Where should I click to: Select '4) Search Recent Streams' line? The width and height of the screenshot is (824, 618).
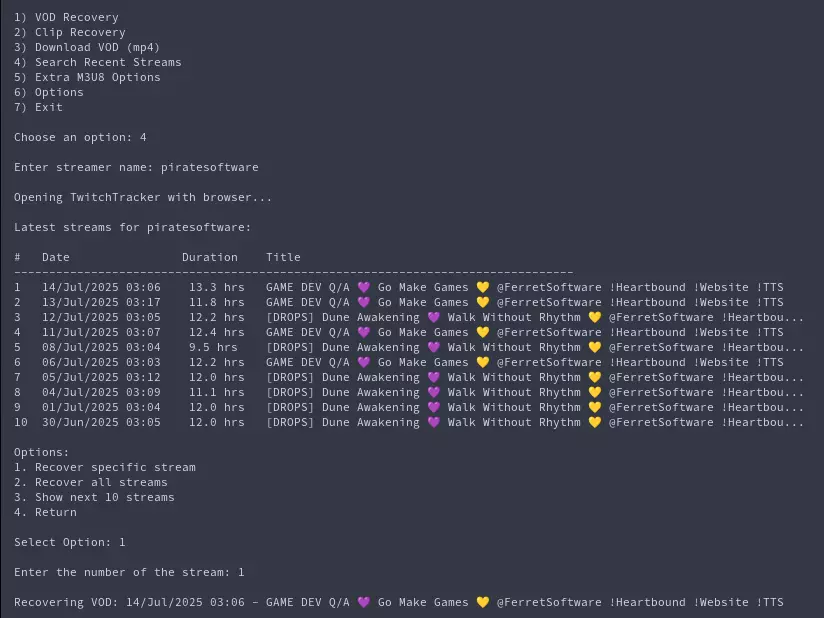tap(98, 63)
